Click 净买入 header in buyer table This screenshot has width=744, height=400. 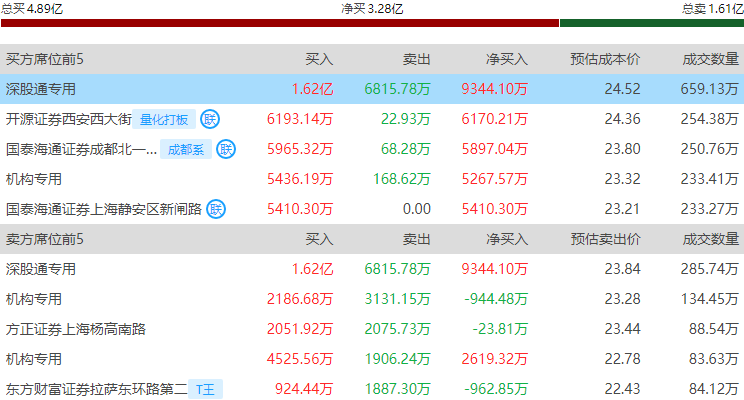(507, 59)
